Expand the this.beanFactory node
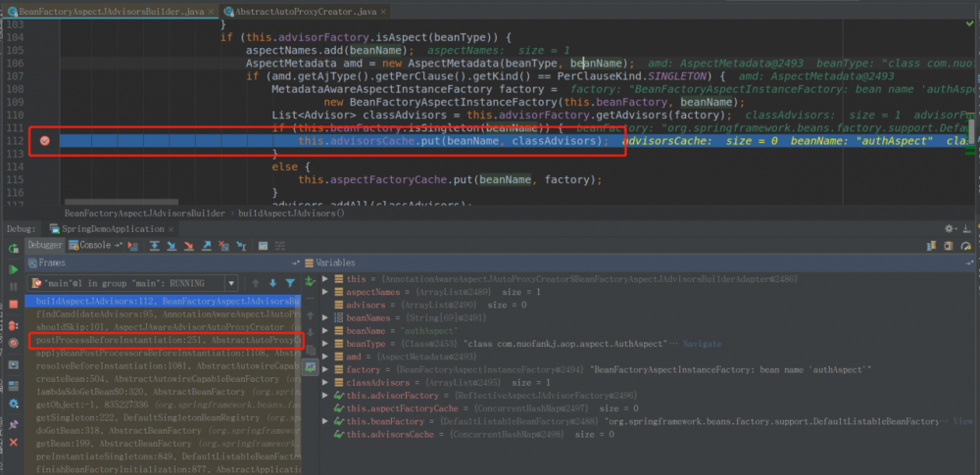980x475 pixels. (x=324, y=421)
